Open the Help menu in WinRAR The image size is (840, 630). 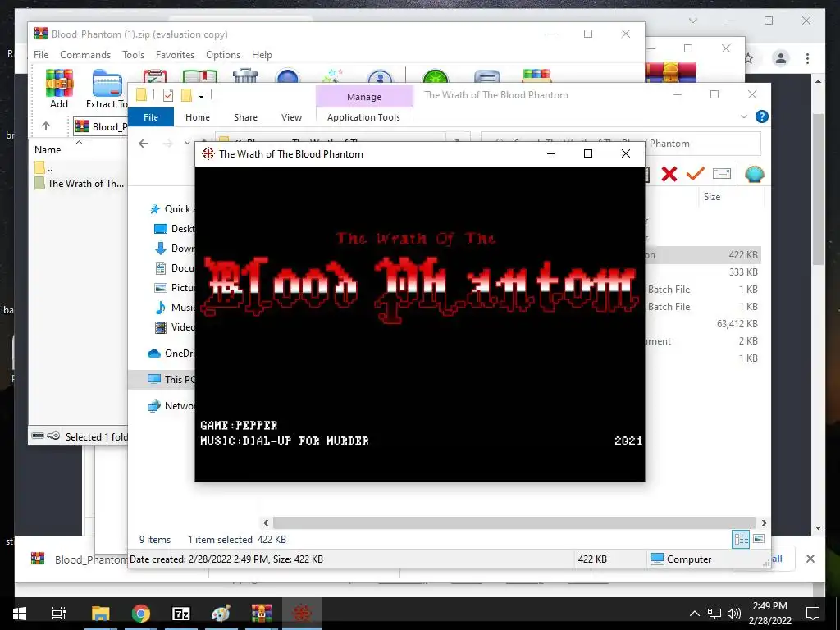(x=262, y=55)
